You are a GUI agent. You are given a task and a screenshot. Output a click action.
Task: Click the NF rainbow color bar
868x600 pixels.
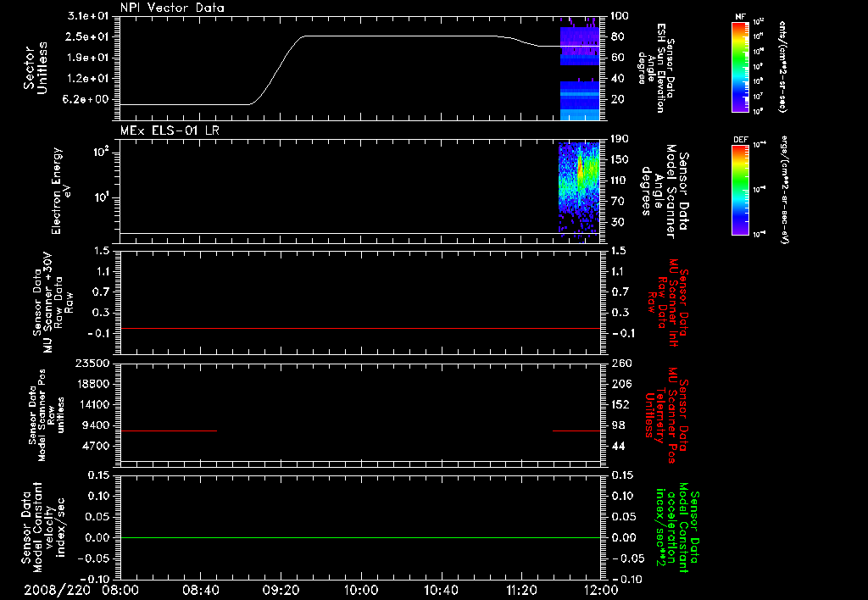click(741, 67)
